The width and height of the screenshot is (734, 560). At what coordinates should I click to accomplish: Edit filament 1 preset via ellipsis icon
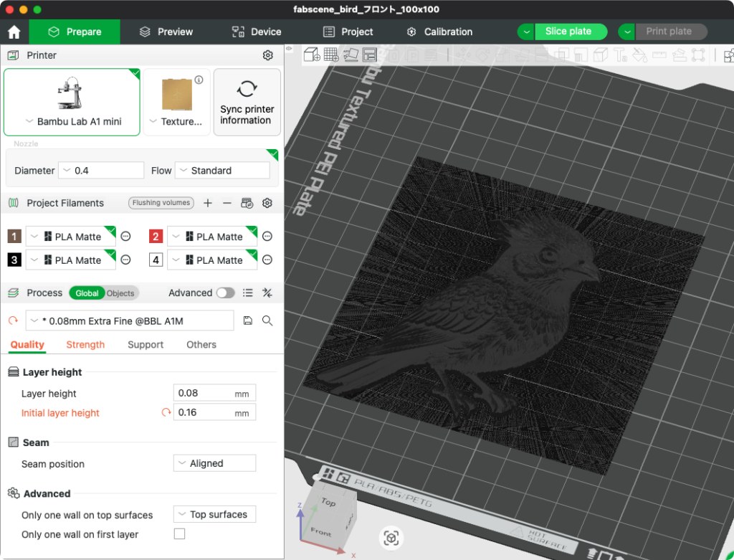pos(125,237)
